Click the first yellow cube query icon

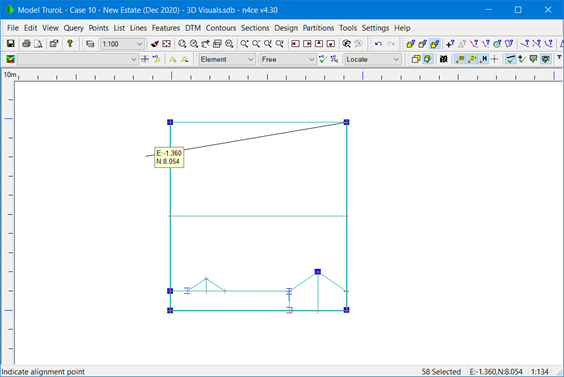410,44
